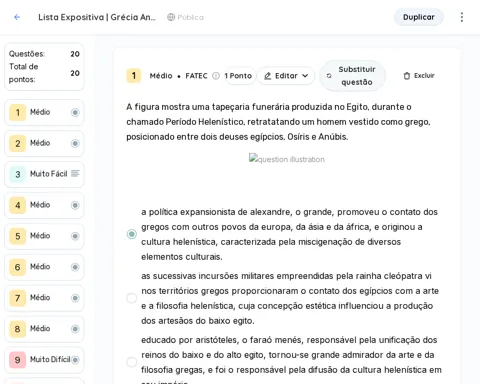480x384 pixels.
Task: Click the 1 Ponto pill
Action: point(238,76)
